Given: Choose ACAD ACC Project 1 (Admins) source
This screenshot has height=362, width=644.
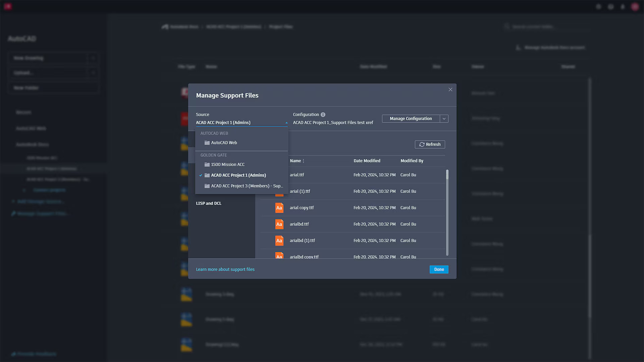Looking at the screenshot, I should (x=238, y=175).
